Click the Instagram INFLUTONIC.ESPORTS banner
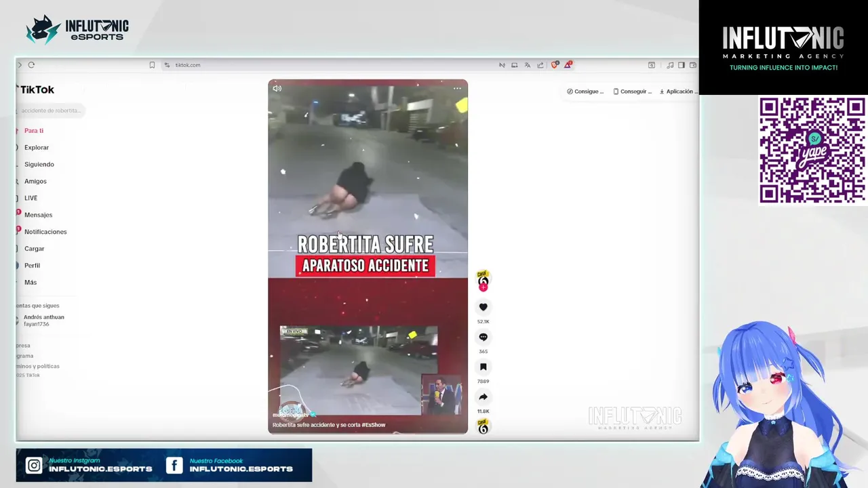The width and height of the screenshot is (868, 488). point(90,466)
